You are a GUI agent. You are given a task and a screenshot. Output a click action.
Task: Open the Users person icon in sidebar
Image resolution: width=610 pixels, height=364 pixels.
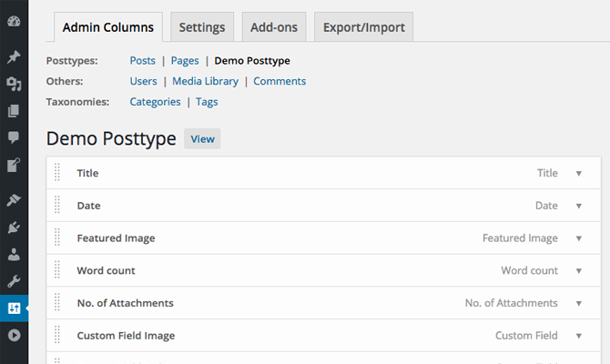[x=14, y=254]
